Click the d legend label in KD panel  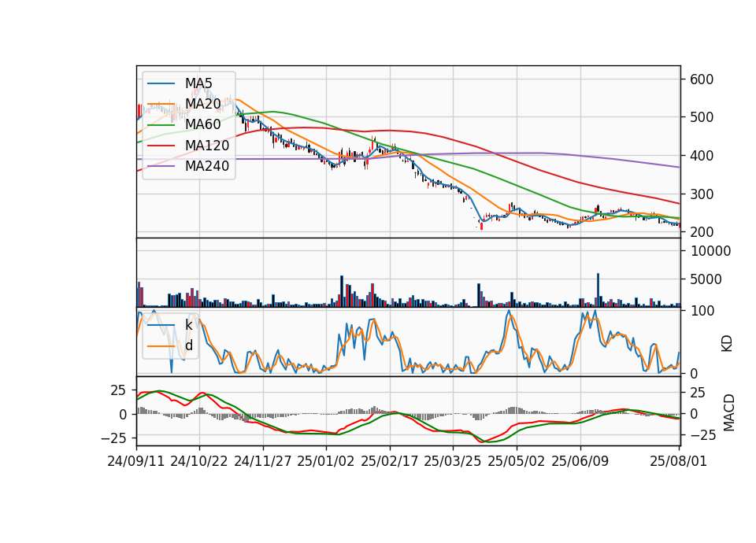[188, 345]
